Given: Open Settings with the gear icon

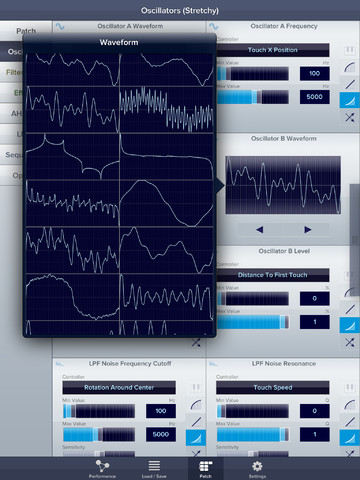Looking at the screenshot, I should click(x=257, y=469).
